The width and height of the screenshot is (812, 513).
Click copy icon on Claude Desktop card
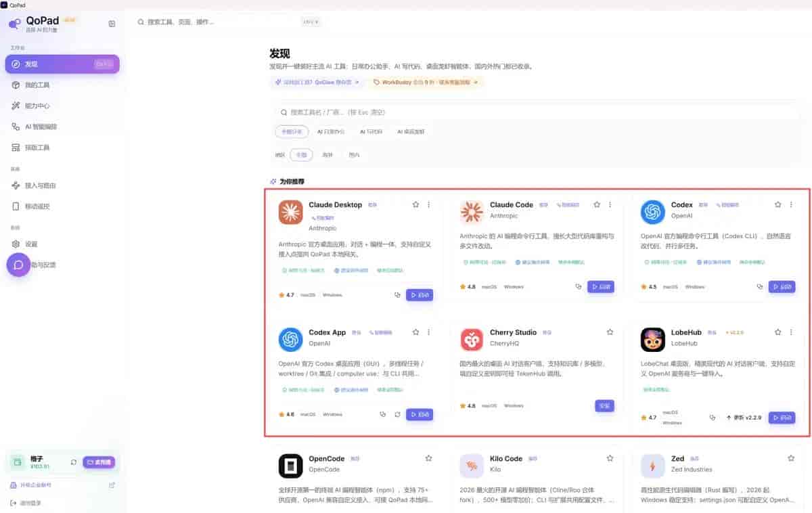pyautogui.click(x=398, y=295)
